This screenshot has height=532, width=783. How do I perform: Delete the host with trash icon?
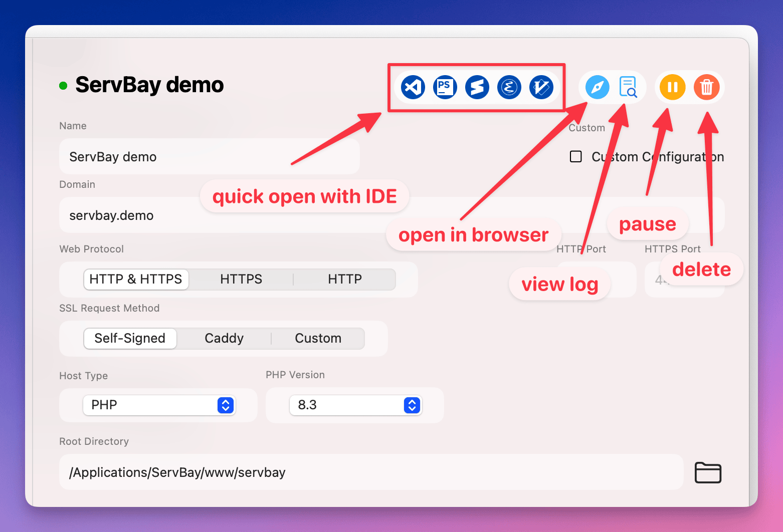(706, 87)
